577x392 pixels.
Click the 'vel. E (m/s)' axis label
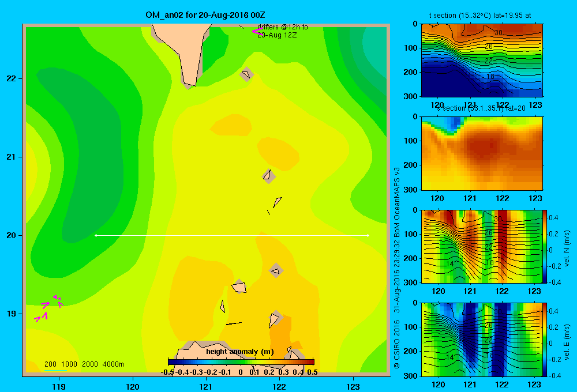[x=567, y=342]
